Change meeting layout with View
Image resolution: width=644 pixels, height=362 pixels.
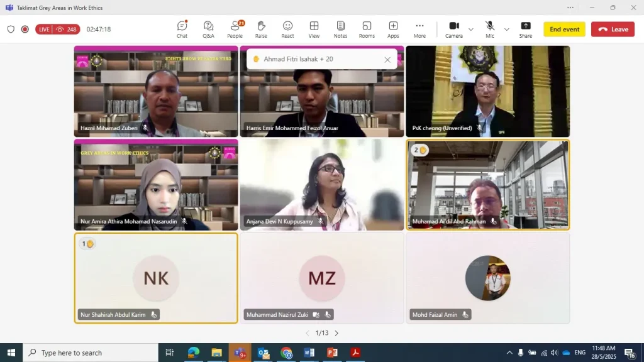tap(314, 29)
